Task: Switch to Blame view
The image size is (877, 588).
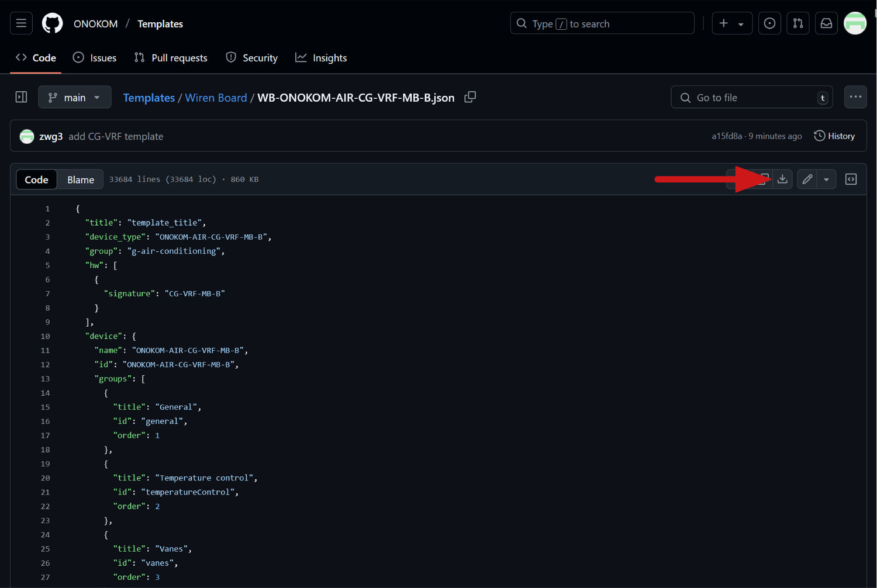Action: [81, 179]
